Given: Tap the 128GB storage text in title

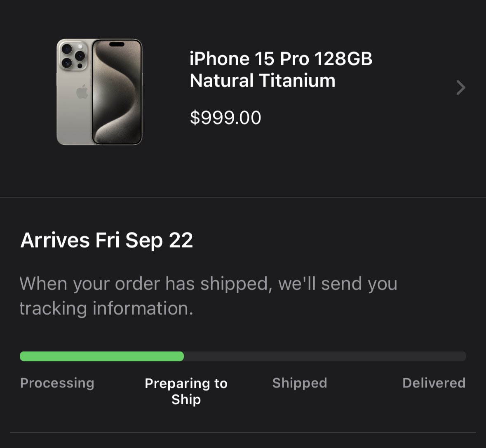Looking at the screenshot, I should tap(343, 59).
